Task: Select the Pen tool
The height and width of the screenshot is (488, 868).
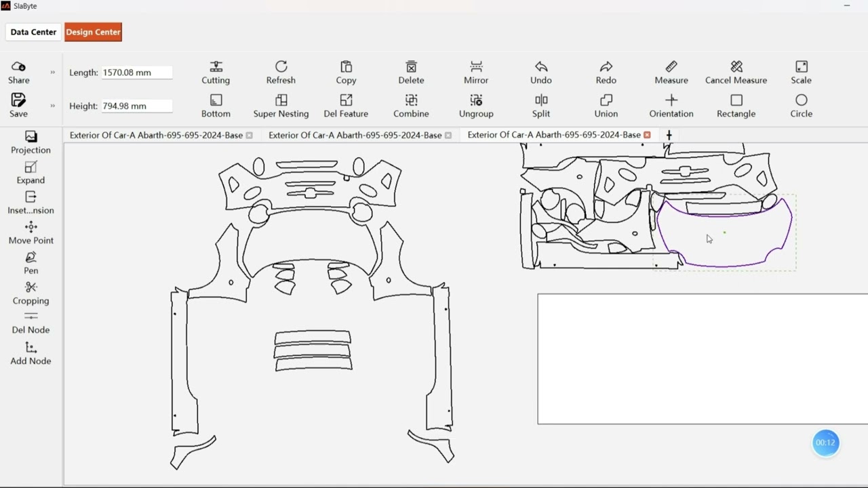Action: [x=31, y=263]
